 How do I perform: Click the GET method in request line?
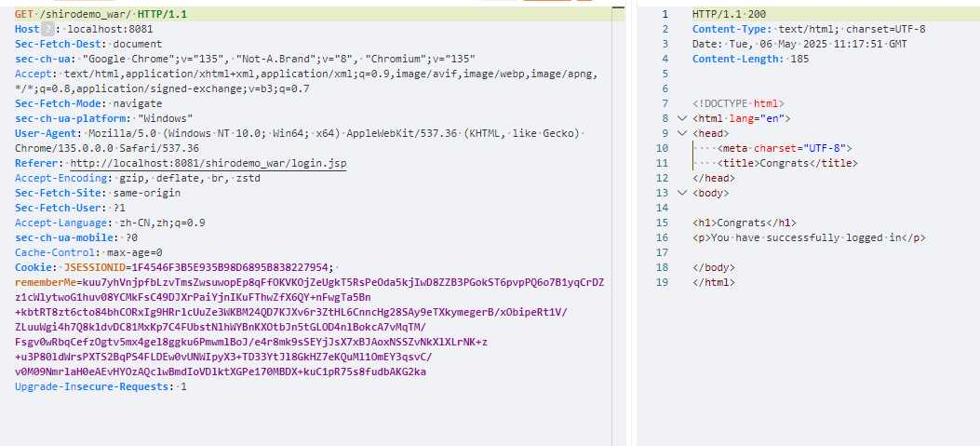[24, 14]
